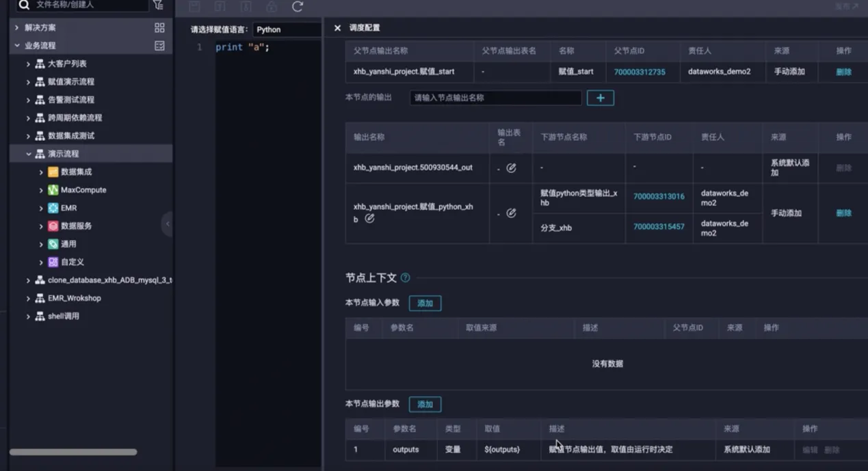The width and height of the screenshot is (868, 471).
Task: Click the lock icon in the editor toolbar
Action: [272, 6]
